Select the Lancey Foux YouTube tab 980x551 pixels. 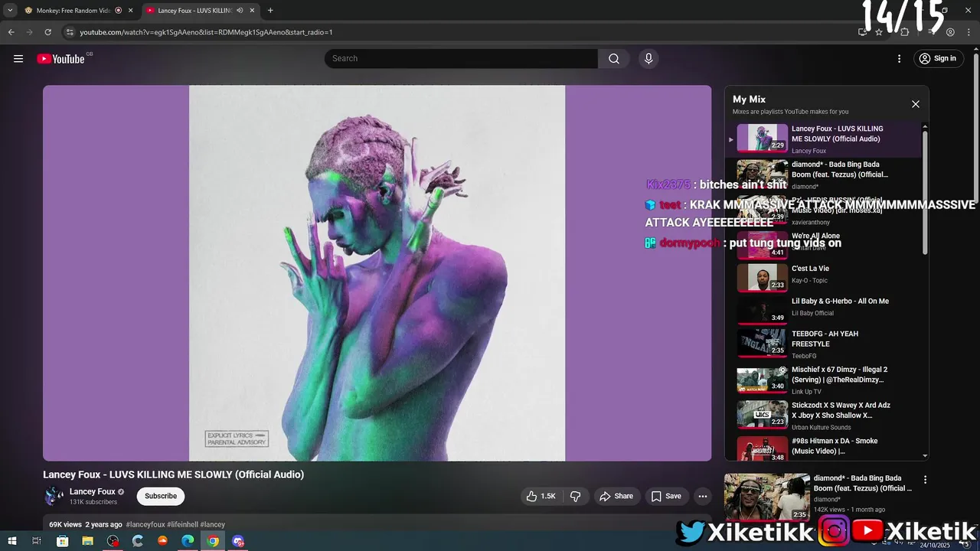(x=194, y=11)
